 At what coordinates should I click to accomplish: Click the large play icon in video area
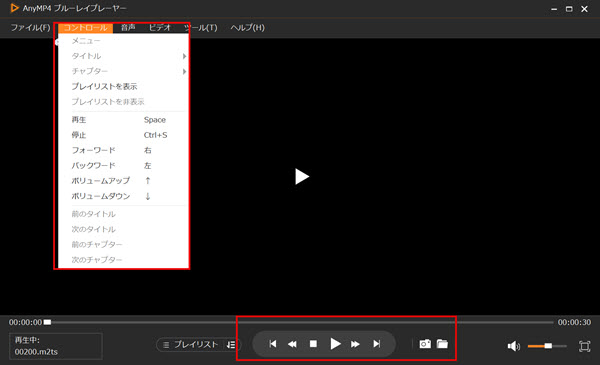302,176
